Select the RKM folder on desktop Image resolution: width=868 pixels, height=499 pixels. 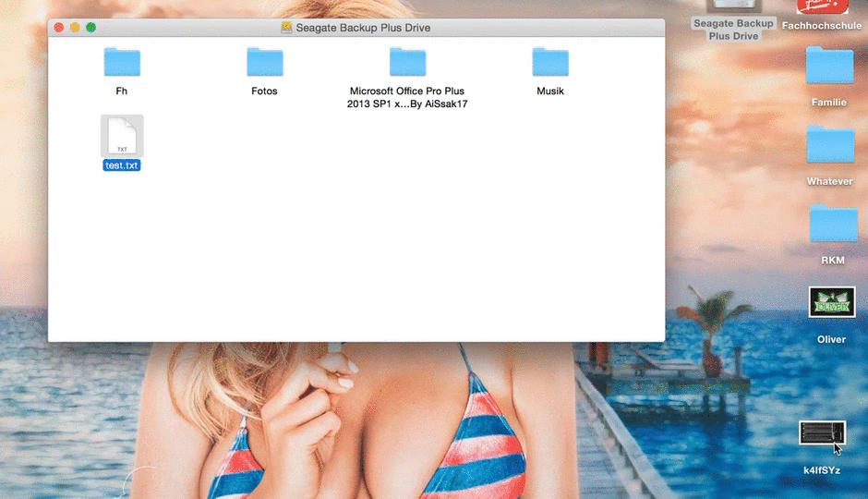(x=833, y=224)
